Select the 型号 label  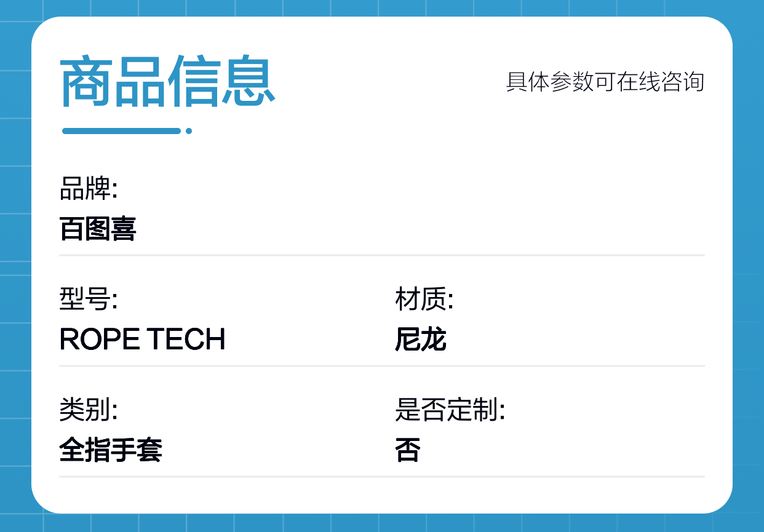click(x=89, y=300)
